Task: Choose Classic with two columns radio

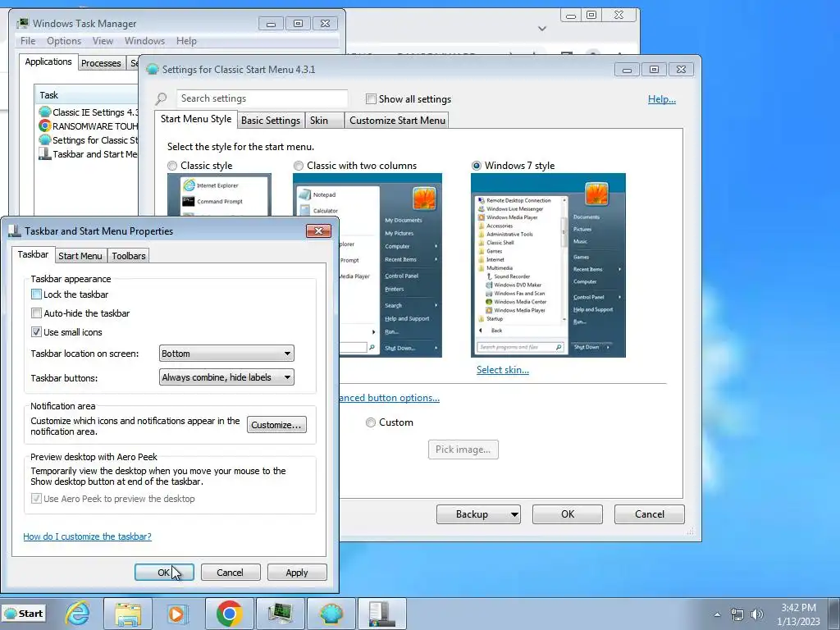Action: tap(299, 166)
